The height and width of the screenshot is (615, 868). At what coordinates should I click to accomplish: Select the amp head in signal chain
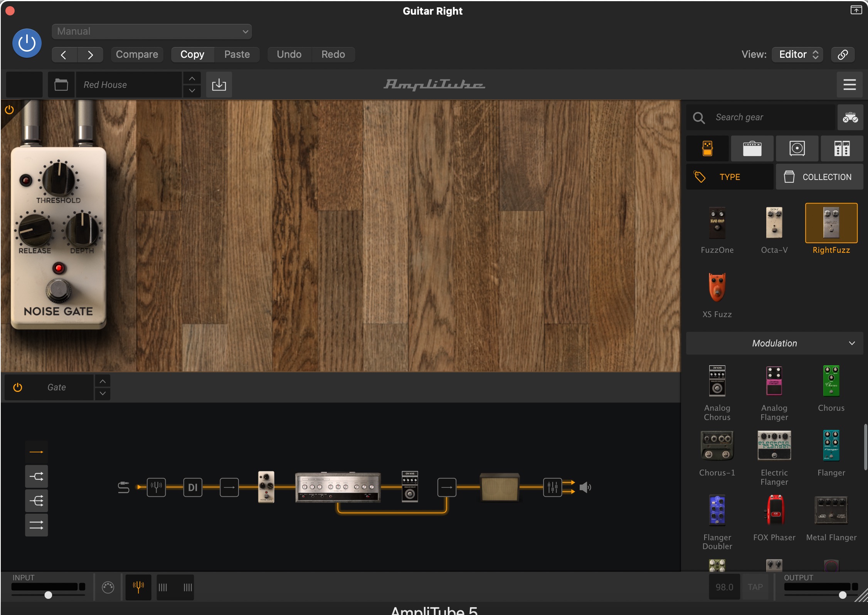click(338, 487)
